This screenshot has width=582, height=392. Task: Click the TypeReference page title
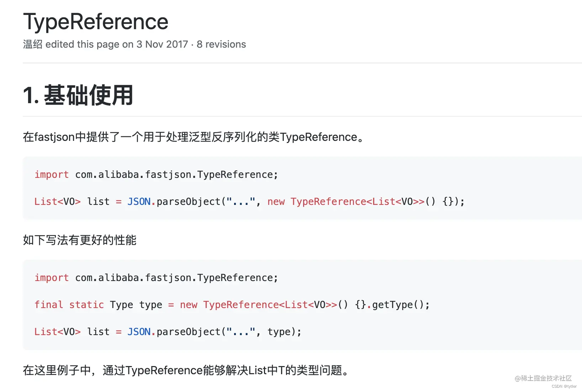[96, 22]
